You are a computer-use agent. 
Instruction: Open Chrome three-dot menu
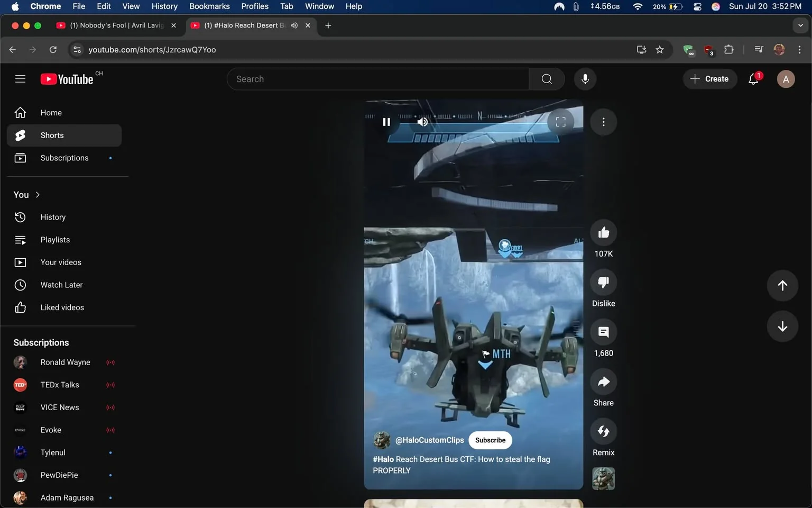pyautogui.click(x=799, y=50)
